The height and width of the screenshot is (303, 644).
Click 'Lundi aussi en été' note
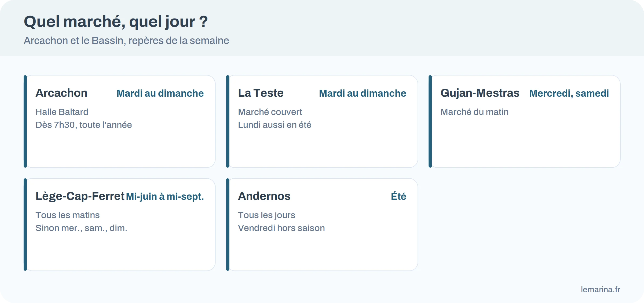click(275, 125)
